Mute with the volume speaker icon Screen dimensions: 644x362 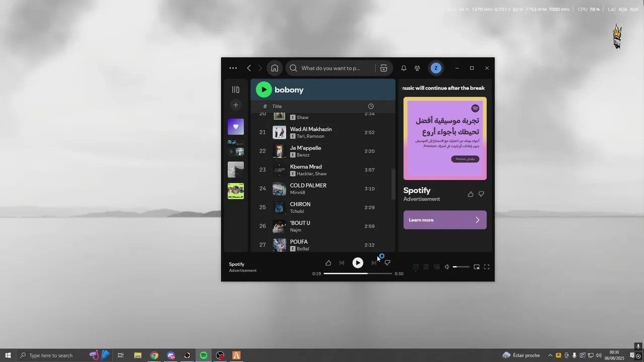click(x=447, y=267)
